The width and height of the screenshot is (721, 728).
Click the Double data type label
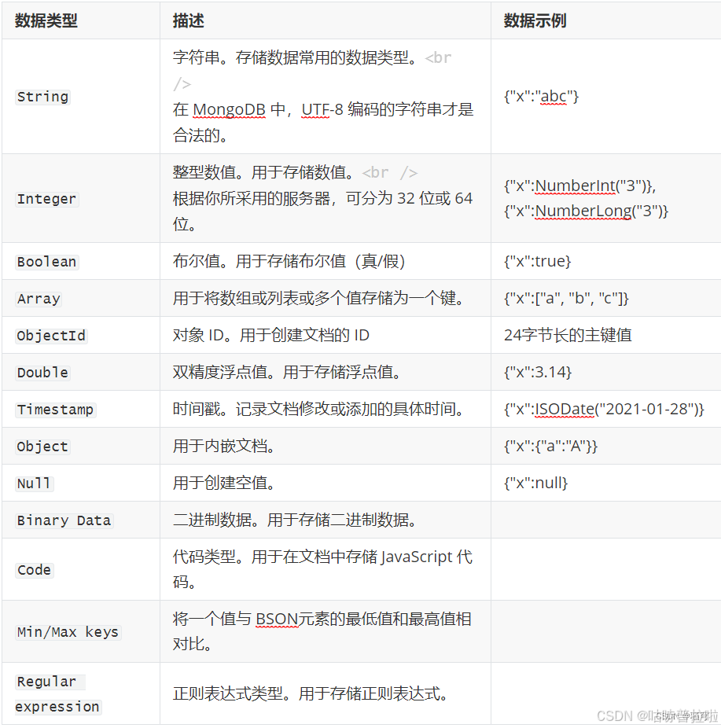(x=42, y=372)
